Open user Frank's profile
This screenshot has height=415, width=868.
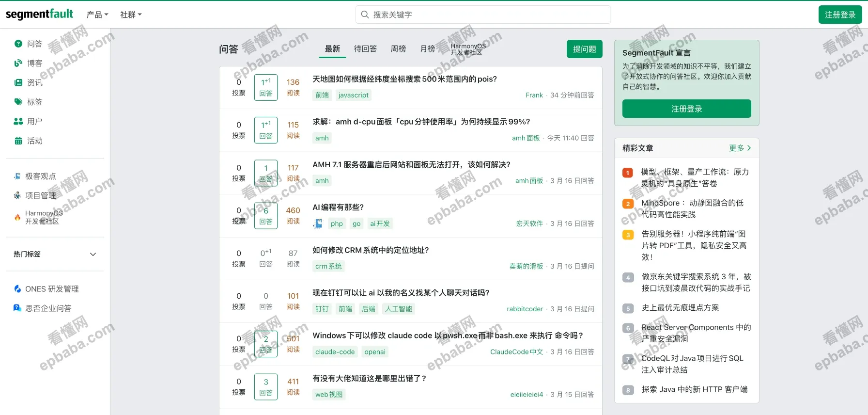click(534, 95)
